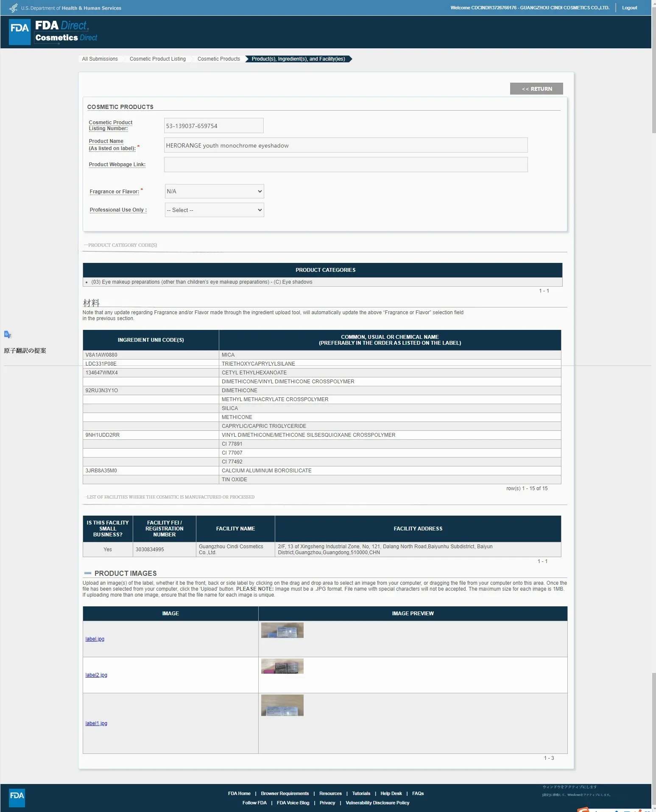Click the METHYL METHACRYLATE CROSSPOLYMER cell

point(390,399)
